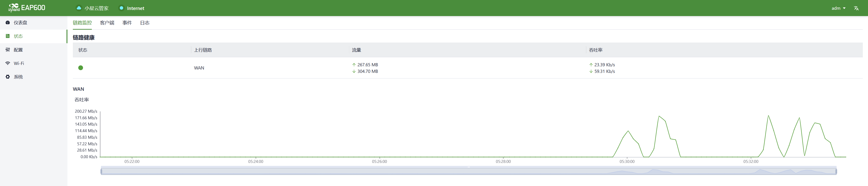The image size is (868, 186).
Task: Click the 05:30:00 time axis label
Action: coord(627,162)
